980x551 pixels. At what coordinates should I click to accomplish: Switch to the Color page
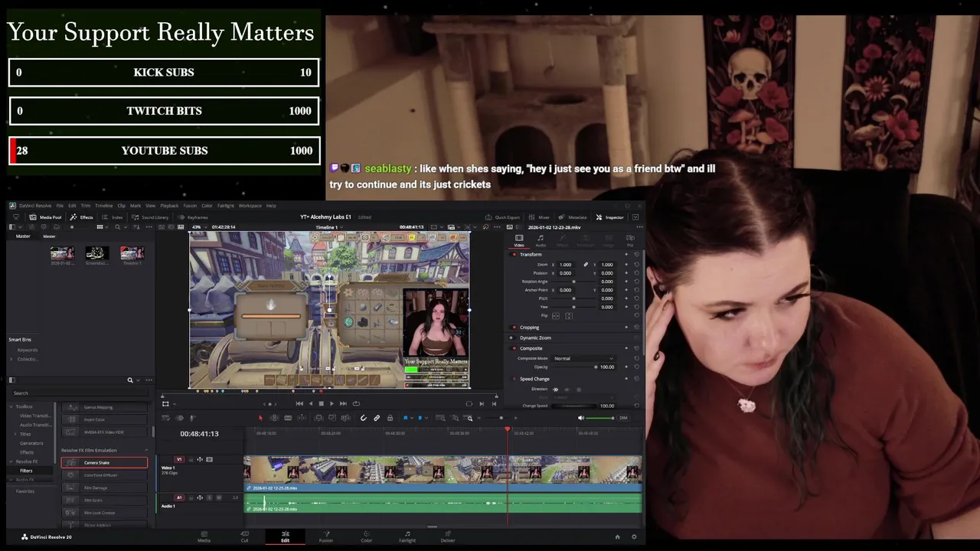click(366, 536)
